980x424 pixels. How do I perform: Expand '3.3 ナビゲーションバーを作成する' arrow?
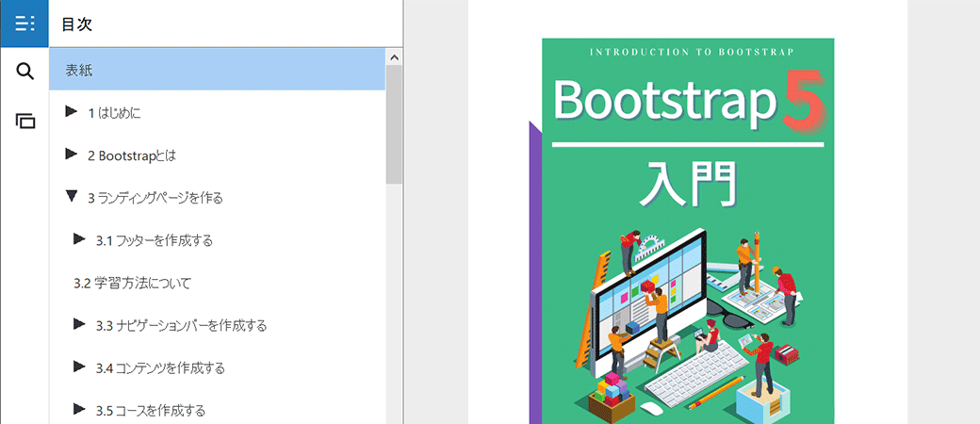79,324
